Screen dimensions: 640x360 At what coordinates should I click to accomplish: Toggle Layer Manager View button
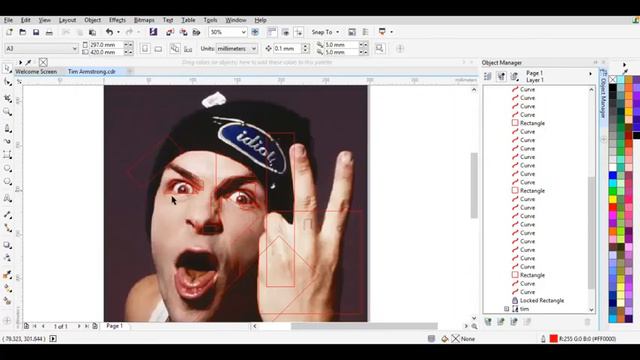(x=514, y=76)
